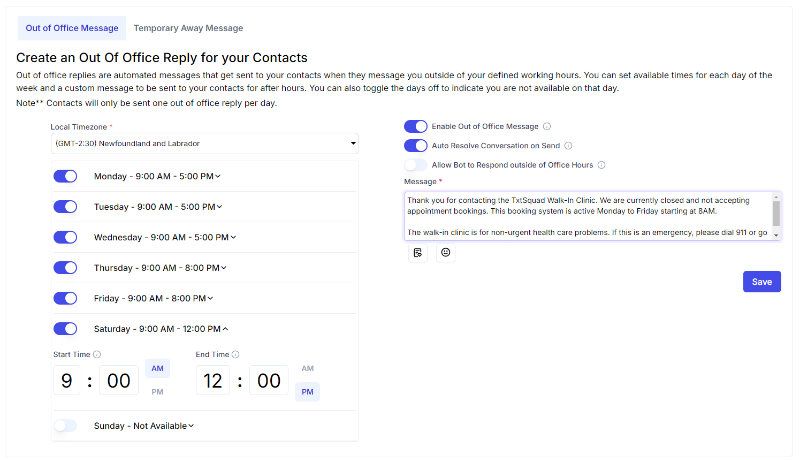
Task: Click the Start Time info icon
Action: point(97,354)
